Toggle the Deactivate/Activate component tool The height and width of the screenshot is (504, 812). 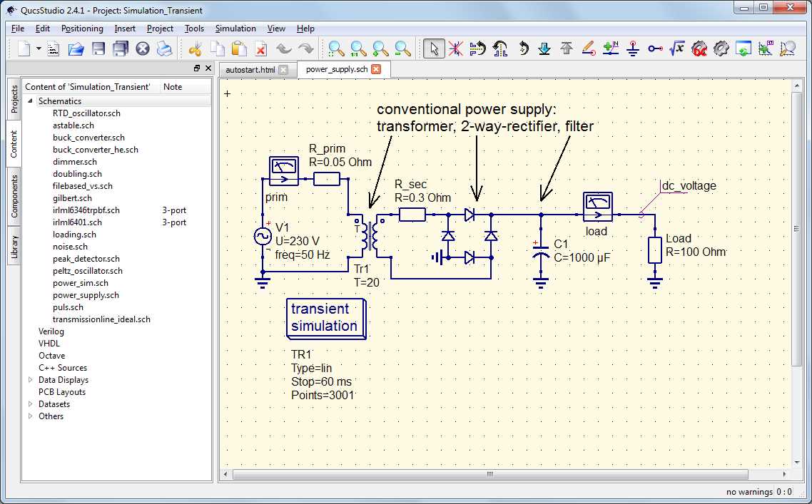point(455,49)
